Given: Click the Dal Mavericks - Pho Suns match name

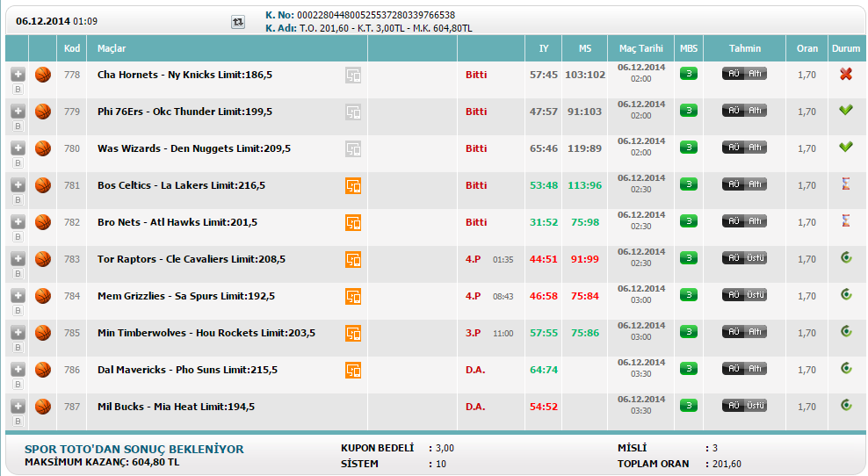Looking at the screenshot, I should (x=187, y=370).
